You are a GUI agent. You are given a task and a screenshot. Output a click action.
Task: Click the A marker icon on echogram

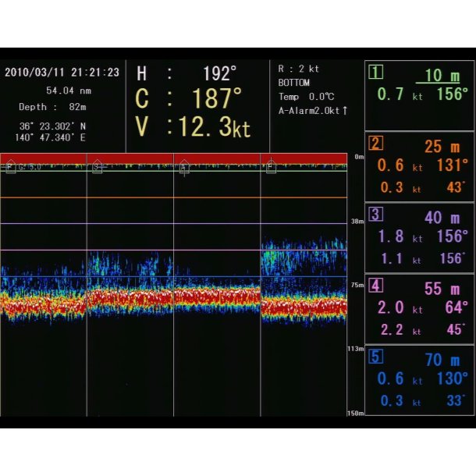pos(184,167)
